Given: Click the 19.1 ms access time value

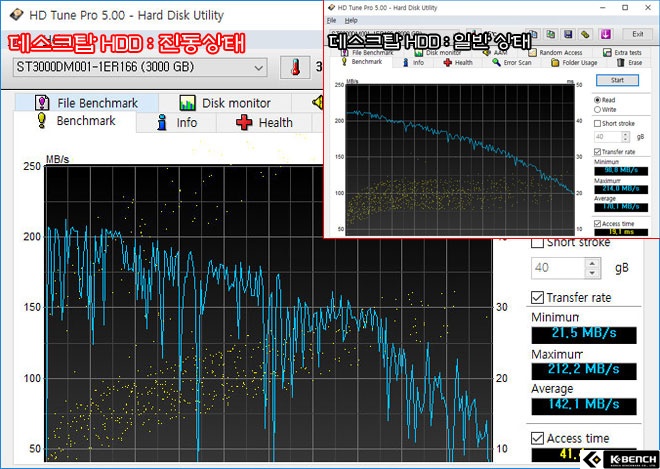Looking at the screenshot, I should tap(621, 232).
